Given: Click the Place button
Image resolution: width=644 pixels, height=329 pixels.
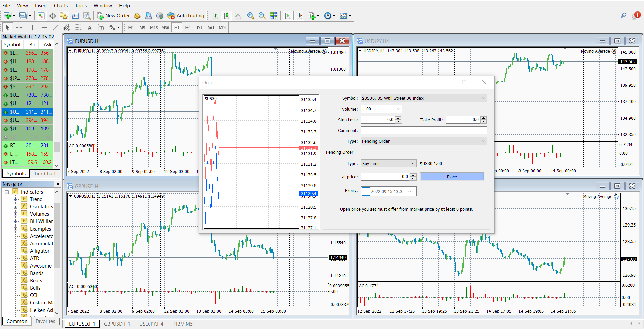Looking at the screenshot, I should tap(452, 177).
